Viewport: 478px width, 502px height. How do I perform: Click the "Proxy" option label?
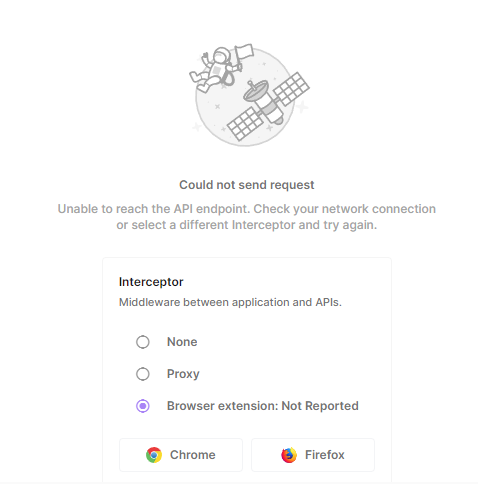[x=183, y=374]
